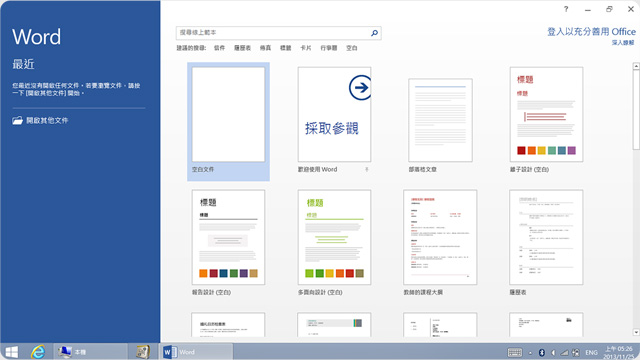Click inside the 搜尋線上範本 search field

[x=273, y=33]
